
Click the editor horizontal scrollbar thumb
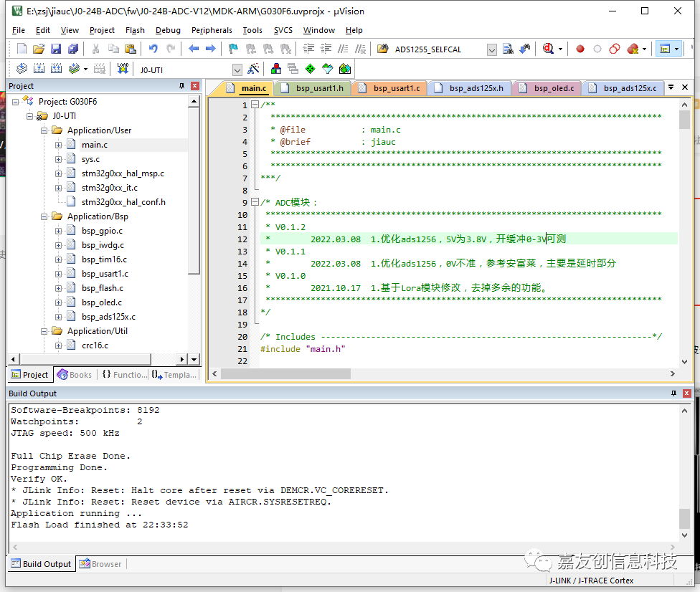pos(285,374)
